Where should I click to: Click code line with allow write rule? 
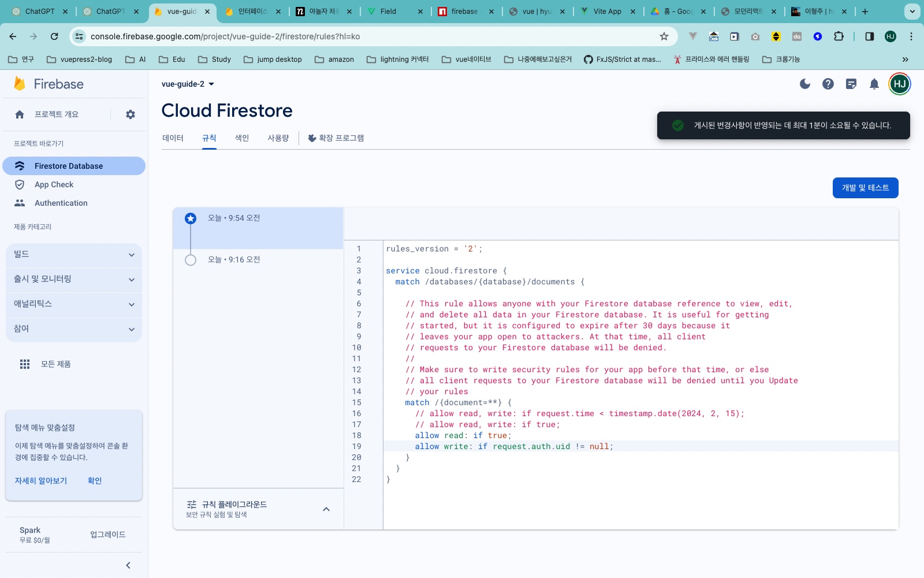point(514,446)
